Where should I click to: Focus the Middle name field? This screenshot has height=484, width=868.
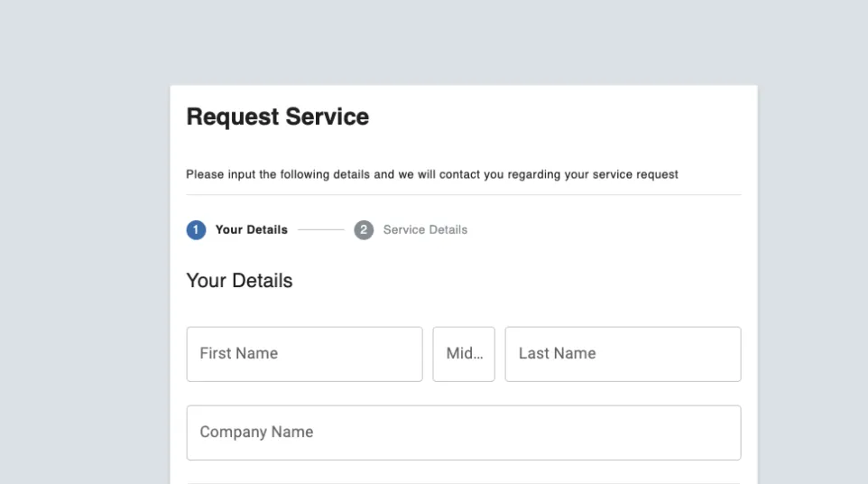pyautogui.click(x=464, y=354)
